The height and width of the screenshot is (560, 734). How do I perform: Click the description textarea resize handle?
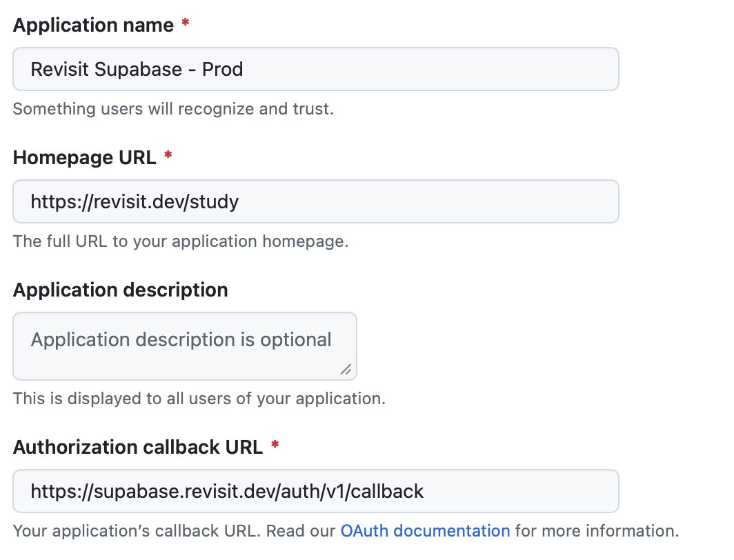pyautogui.click(x=346, y=370)
